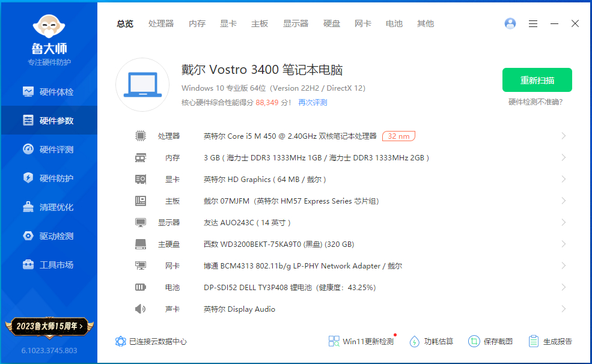Open Win11更新检测 tool
The height and width of the screenshot is (364, 592).
click(361, 341)
